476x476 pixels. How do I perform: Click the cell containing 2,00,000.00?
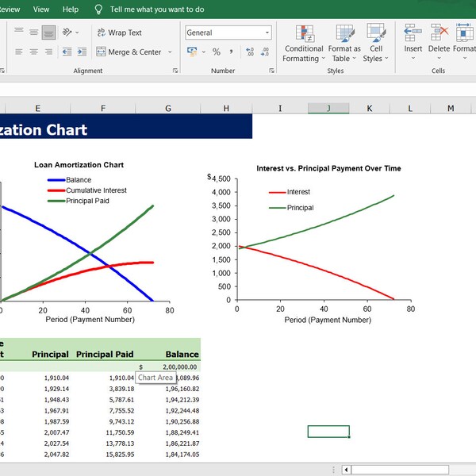point(168,367)
